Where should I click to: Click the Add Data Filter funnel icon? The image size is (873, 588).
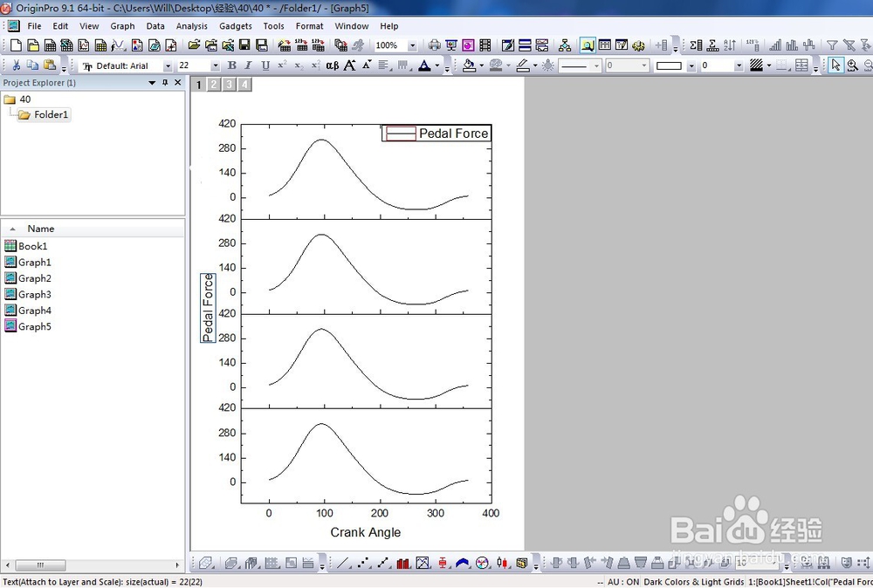tap(832, 45)
